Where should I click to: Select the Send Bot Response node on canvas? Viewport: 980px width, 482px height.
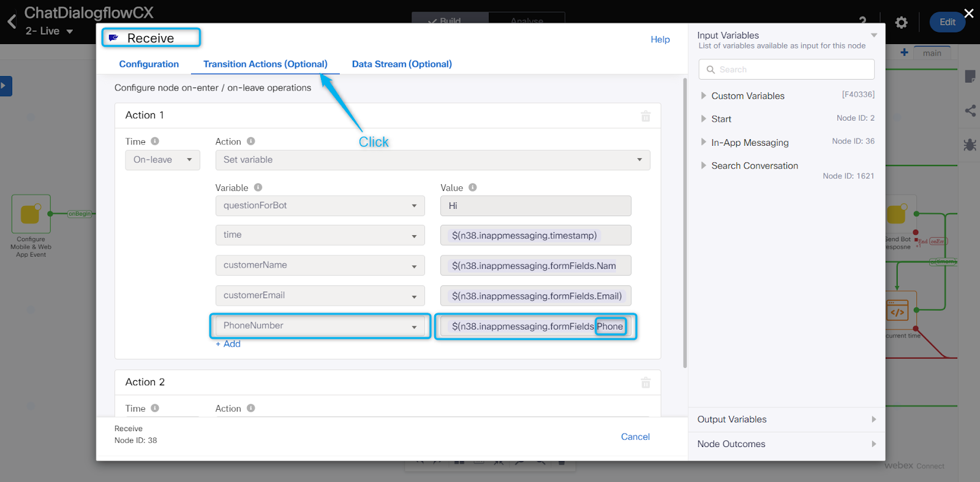coord(897,214)
